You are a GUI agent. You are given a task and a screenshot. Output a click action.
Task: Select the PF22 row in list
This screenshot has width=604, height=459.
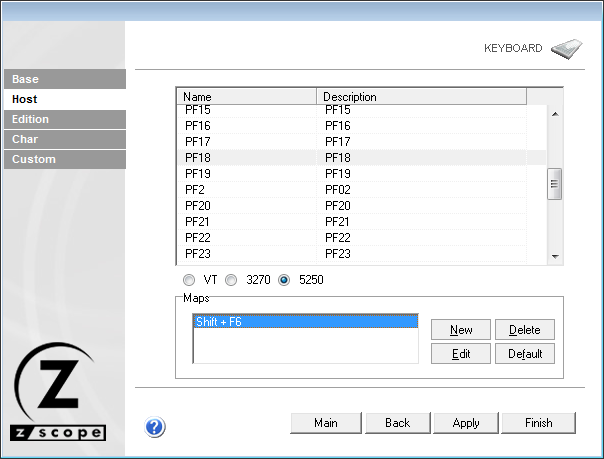coord(361,238)
